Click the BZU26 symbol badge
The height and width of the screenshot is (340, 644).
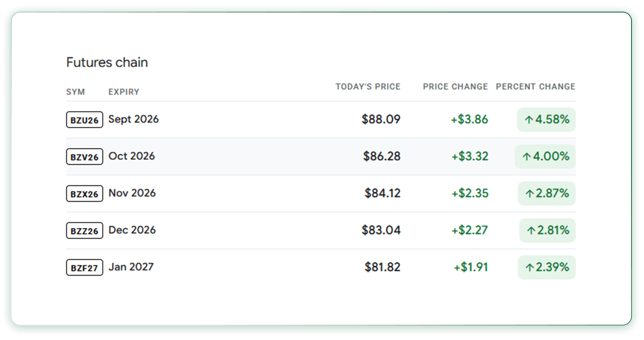85,120
